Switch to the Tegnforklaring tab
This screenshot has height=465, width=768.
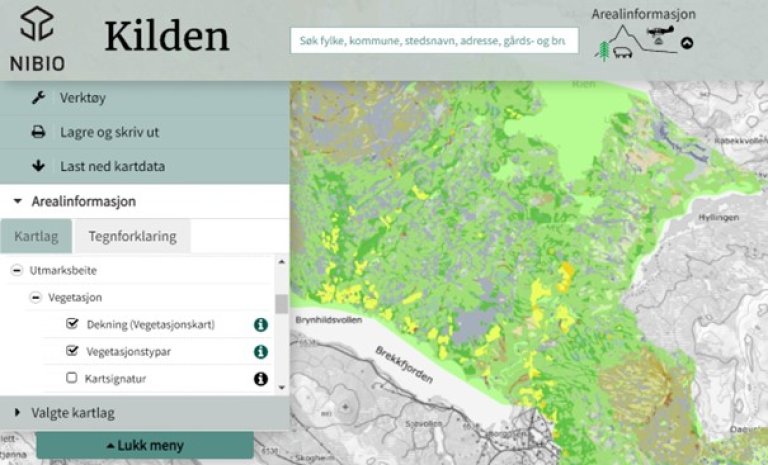tap(132, 236)
